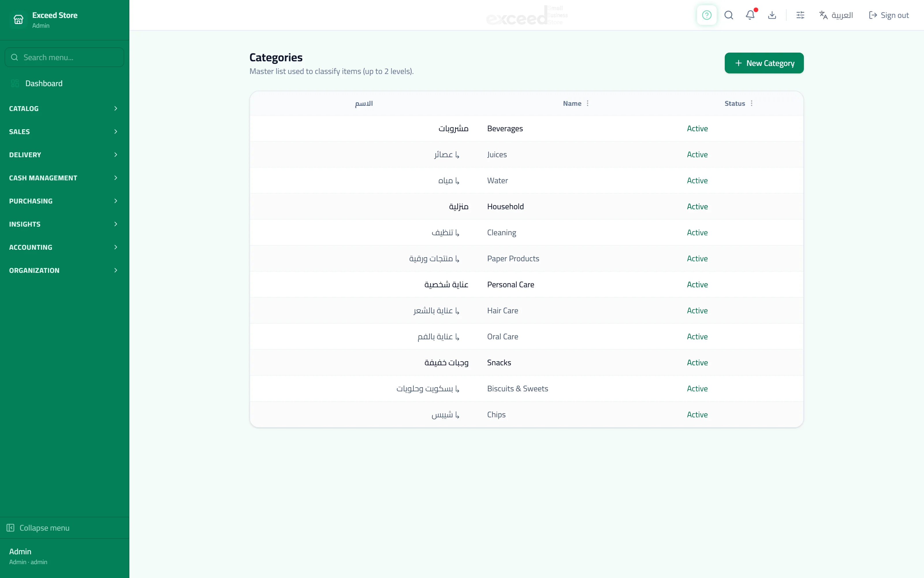The width and height of the screenshot is (924, 578).
Task: Open the display settings sliders icon
Action: point(800,15)
